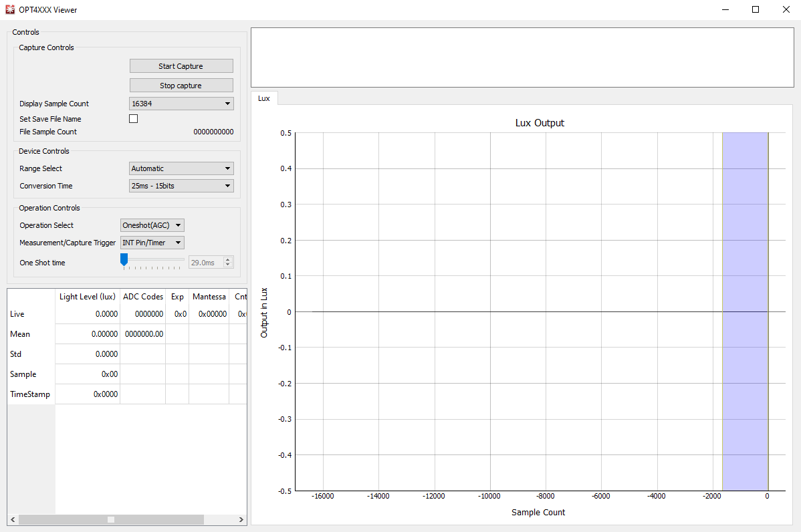
Task: Open the Operation Select Oneshot(AGC) dropdown
Action: click(152, 225)
